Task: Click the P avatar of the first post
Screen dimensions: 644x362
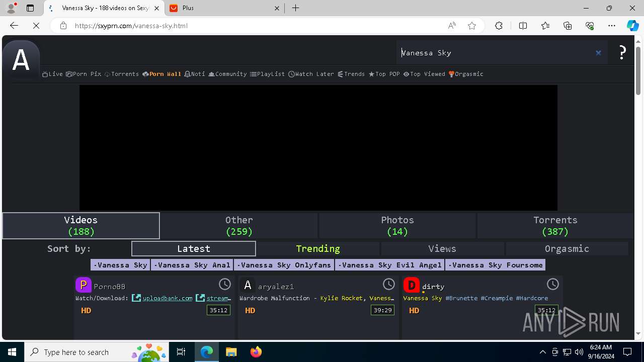Action: coord(84,285)
